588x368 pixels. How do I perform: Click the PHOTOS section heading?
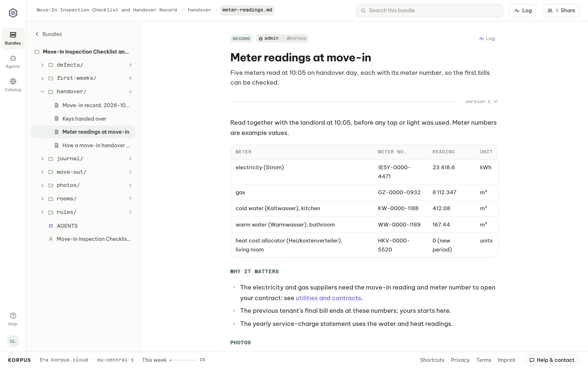(240, 343)
